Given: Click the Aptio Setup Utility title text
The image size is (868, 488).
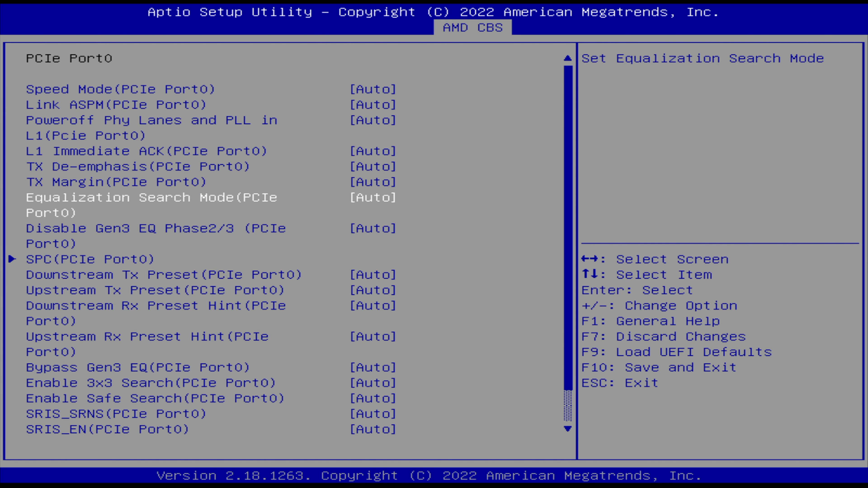Looking at the screenshot, I should pos(433,12).
